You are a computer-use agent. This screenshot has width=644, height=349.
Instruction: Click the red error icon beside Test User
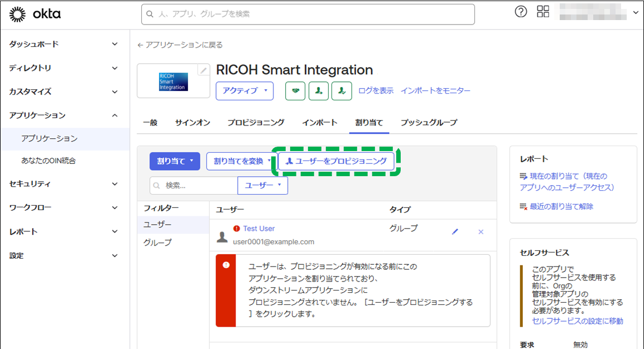pyautogui.click(x=237, y=229)
